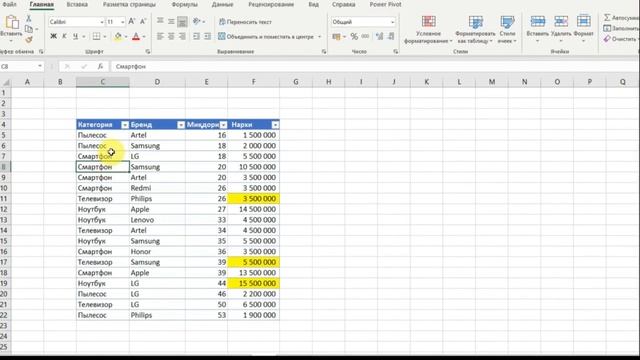
Task: Open the Calibri font name dropdown
Action: [x=102, y=22]
